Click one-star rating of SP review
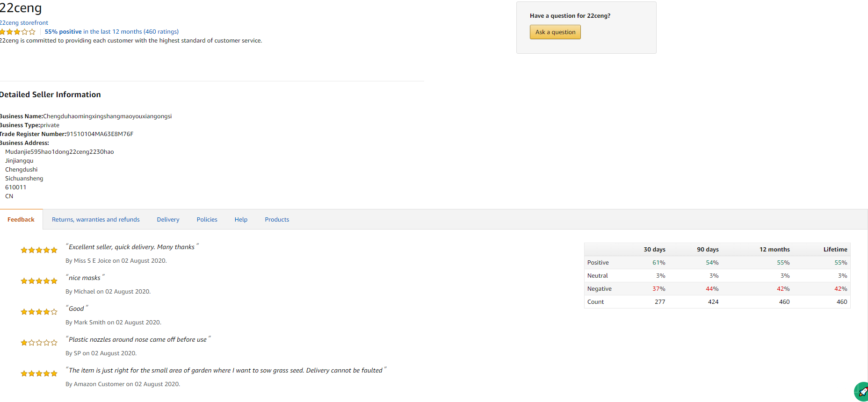Screen dimensions: 868x402 click(39, 343)
